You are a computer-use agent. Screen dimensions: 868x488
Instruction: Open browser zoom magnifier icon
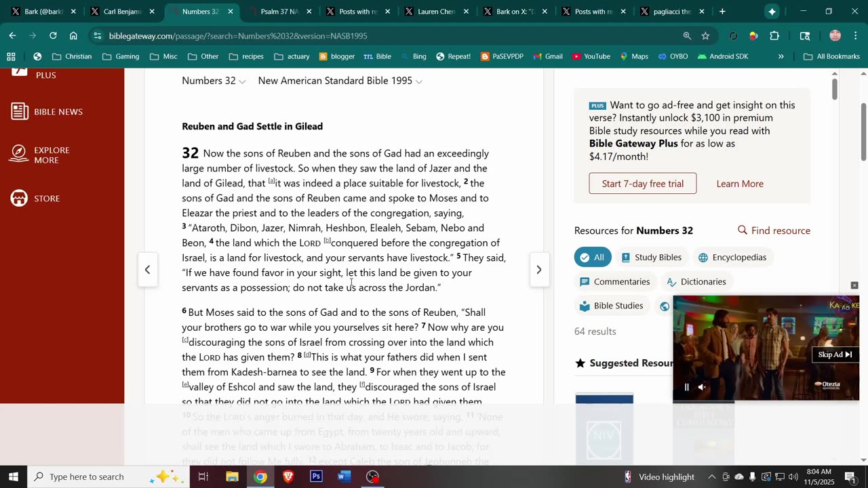687,36
